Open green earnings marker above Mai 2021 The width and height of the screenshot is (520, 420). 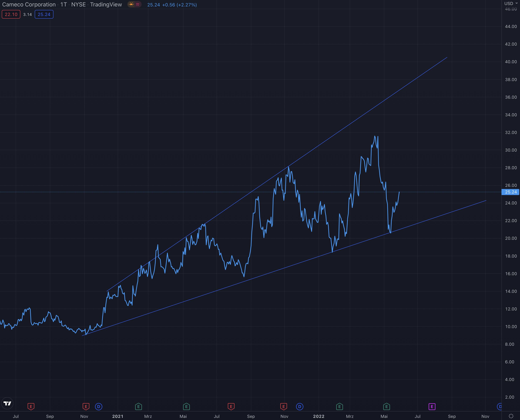tap(186, 406)
